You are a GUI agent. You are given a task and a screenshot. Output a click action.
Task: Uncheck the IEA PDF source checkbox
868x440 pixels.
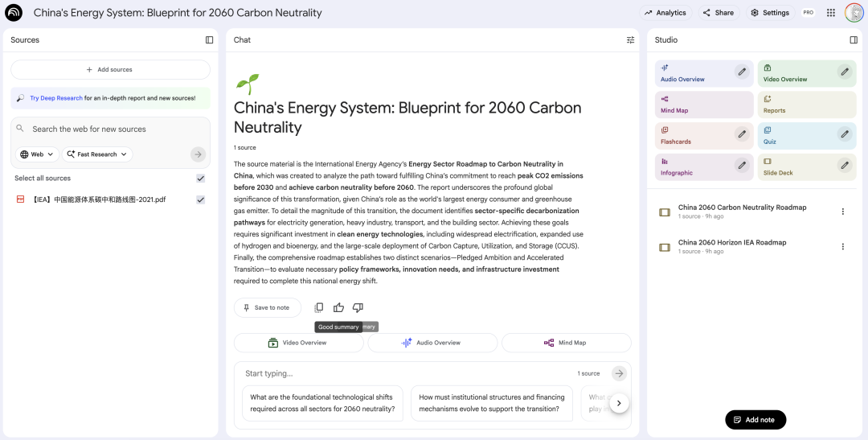[200, 199]
